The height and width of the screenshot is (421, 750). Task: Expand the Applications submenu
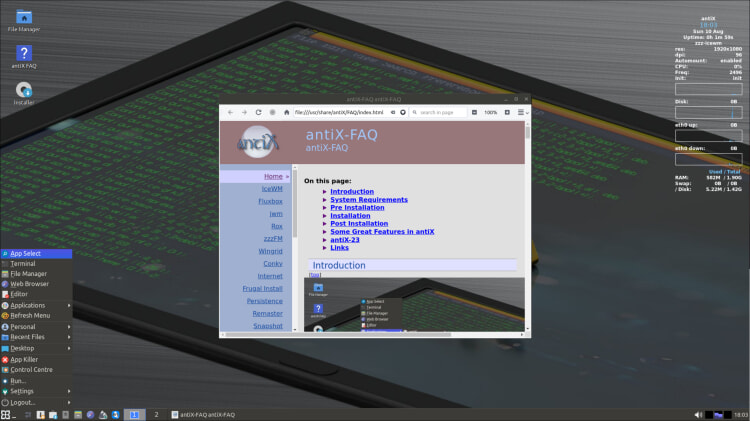36,305
